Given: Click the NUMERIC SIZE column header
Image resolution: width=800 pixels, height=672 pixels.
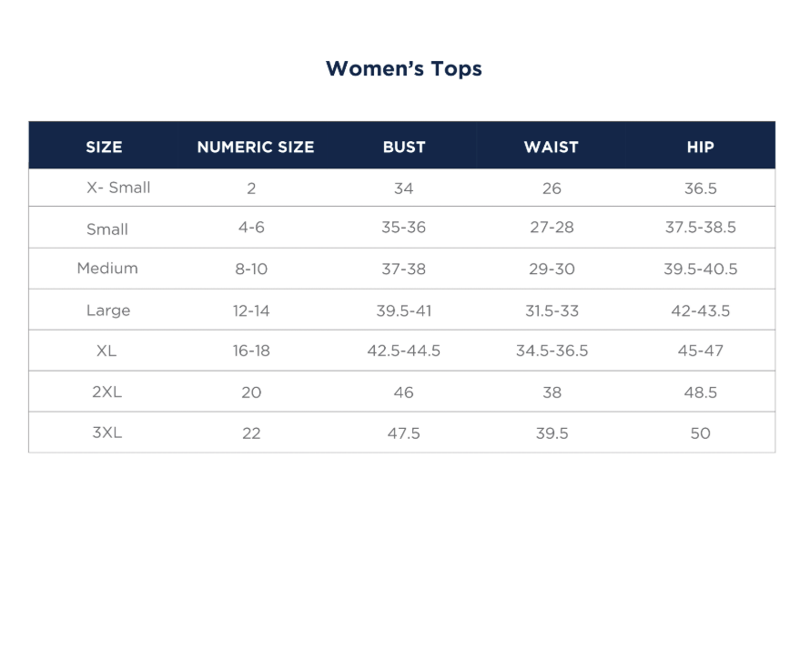Looking at the screenshot, I should [x=256, y=147].
